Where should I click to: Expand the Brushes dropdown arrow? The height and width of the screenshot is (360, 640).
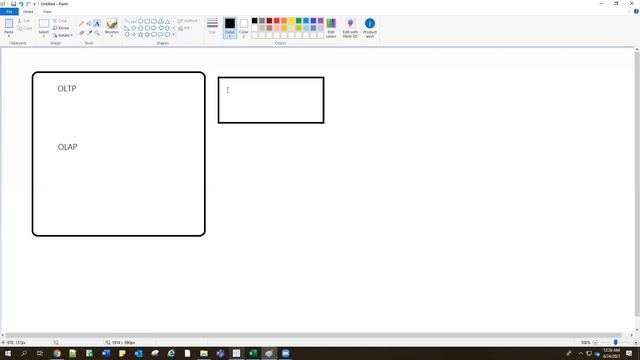[x=111, y=36]
